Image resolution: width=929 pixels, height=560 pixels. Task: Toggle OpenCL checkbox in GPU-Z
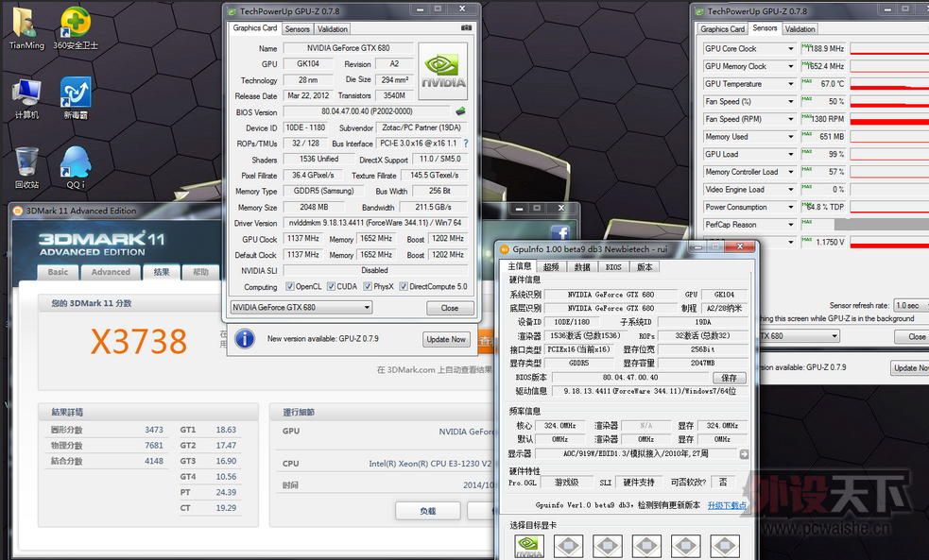290,286
